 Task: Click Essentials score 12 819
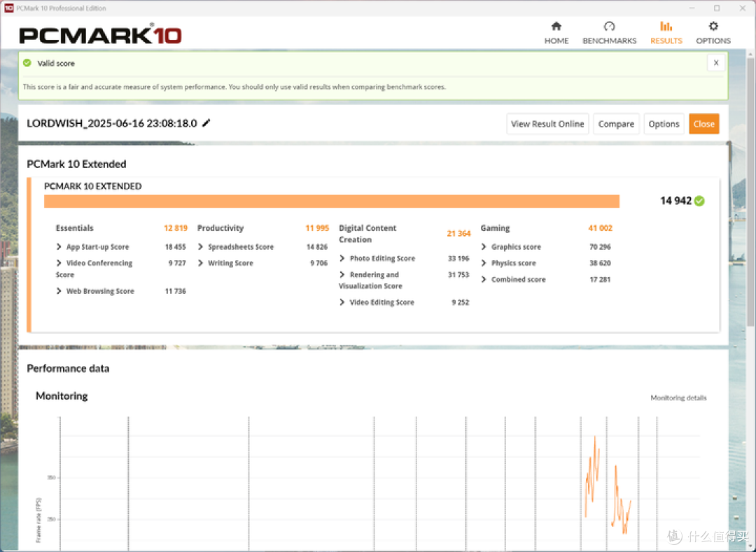pyautogui.click(x=176, y=228)
